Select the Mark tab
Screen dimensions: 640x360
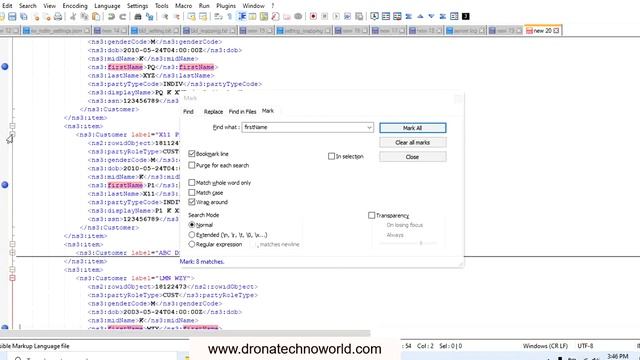tap(268, 111)
